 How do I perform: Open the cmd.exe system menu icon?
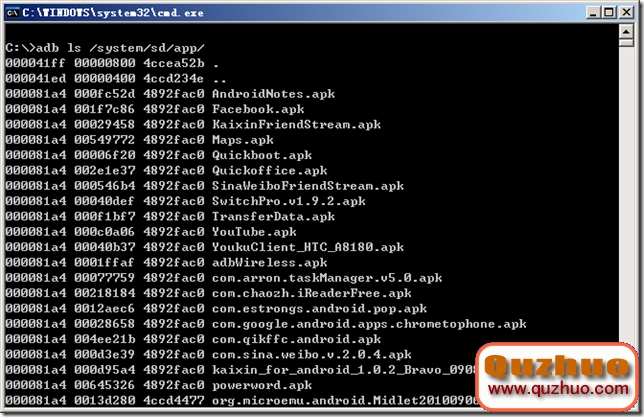13,13
